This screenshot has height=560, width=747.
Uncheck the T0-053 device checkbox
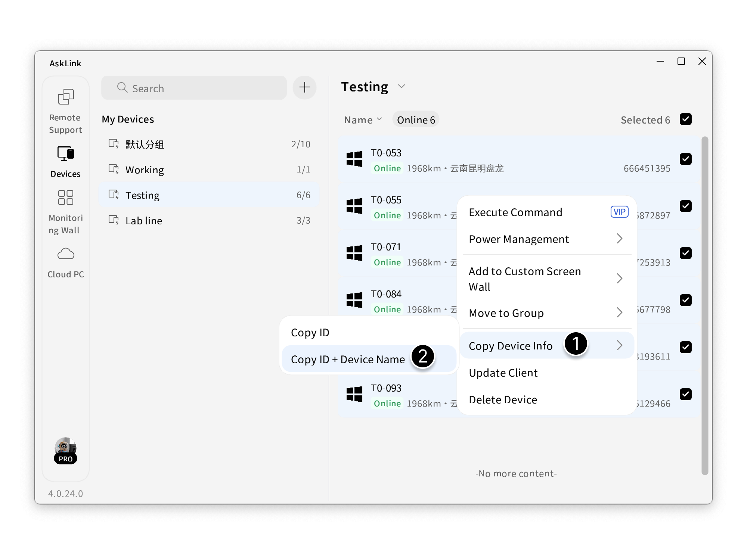point(685,159)
